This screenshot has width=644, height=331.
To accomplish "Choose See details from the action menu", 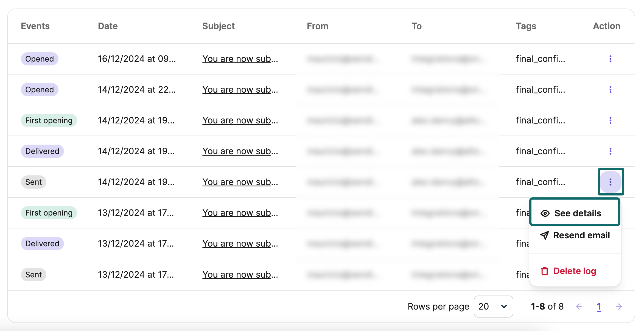I will click(x=575, y=213).
